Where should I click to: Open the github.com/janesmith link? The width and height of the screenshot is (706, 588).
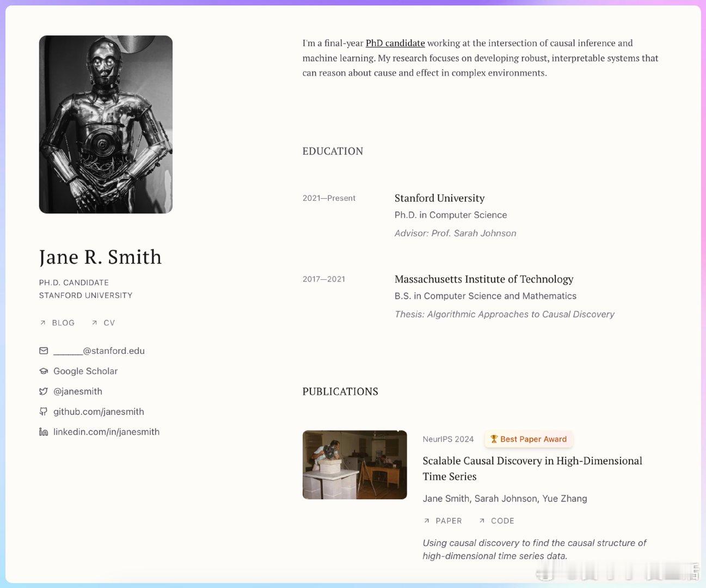(x=99, y=412)
